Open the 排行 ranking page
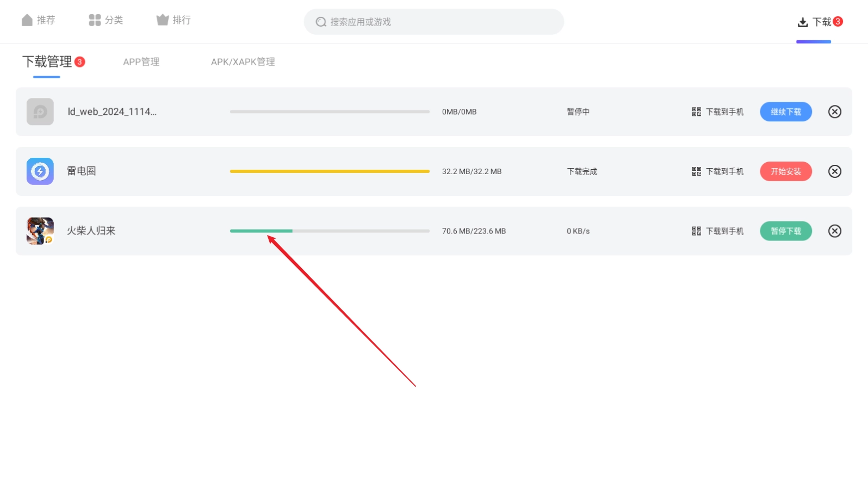This screenshot has height=488, width=868. point(173,20)
